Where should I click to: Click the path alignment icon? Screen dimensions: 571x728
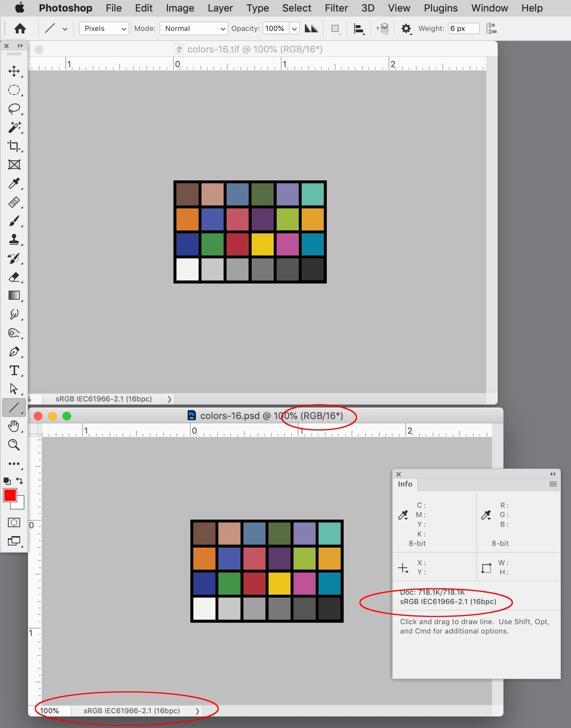coord(359,29)
